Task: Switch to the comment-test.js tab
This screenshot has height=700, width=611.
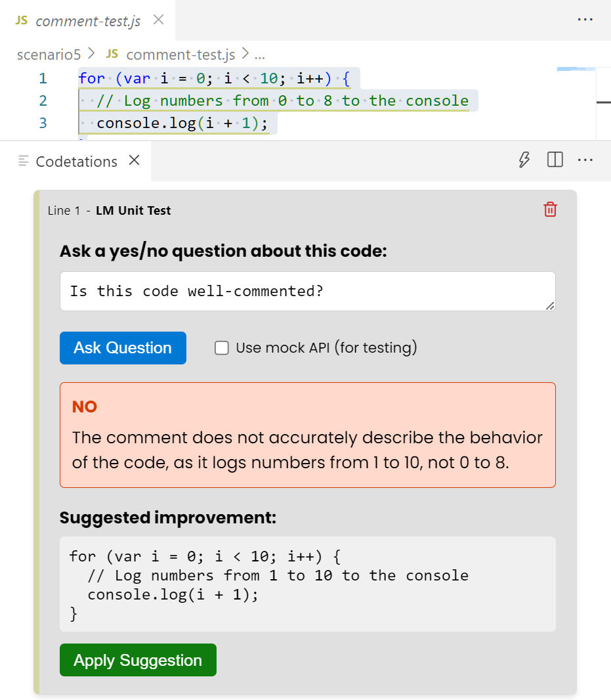Action: [x=88, y=21]
